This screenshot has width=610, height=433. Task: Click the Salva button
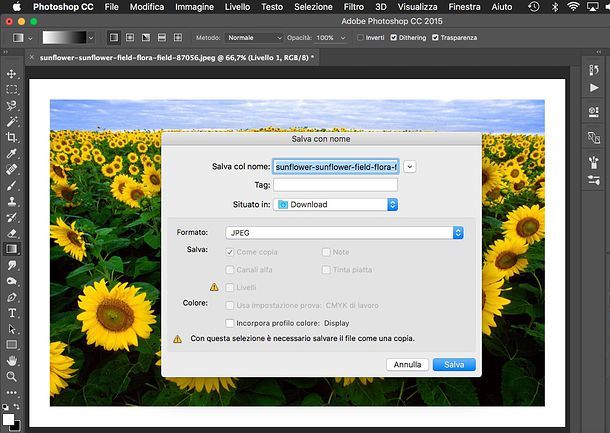pos(454,365)
